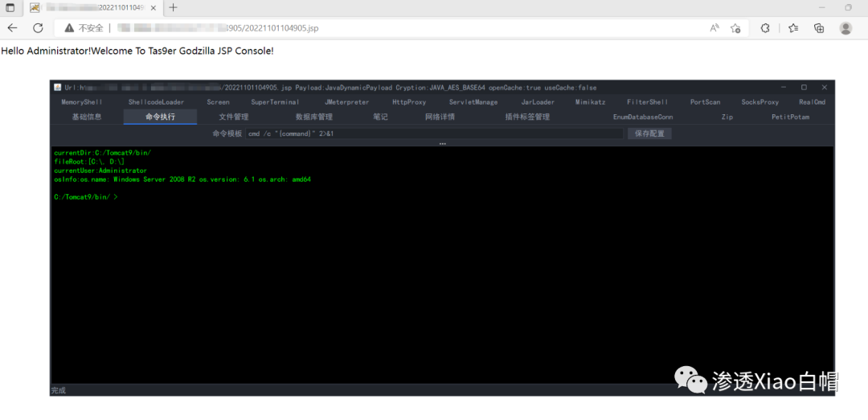
Task: Switch to HttpProxy tab
Action: pyautogui.click(x=409, y=102)
